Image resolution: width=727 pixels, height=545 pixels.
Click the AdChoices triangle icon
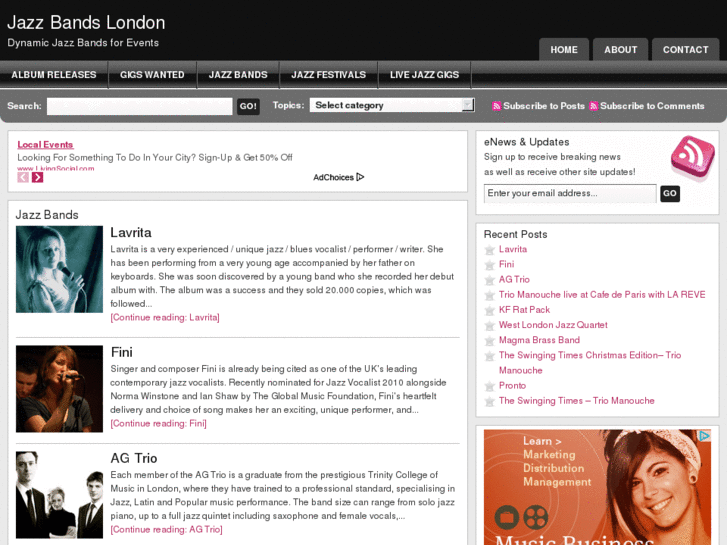[x=360, y=177]
